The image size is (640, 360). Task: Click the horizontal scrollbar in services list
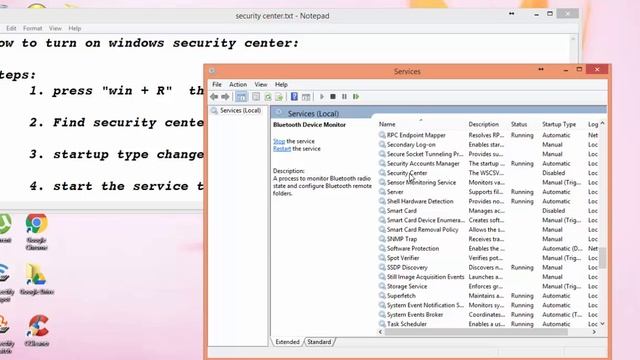click(476, 332)
